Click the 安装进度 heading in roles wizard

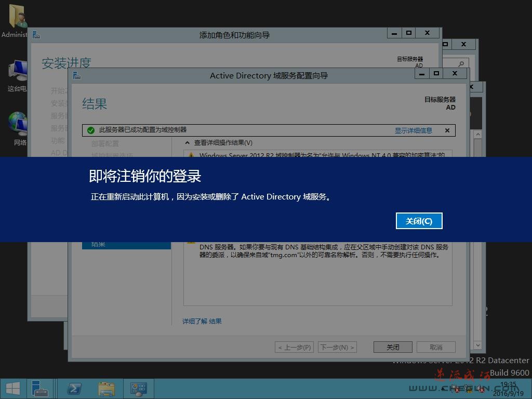click(66, 63)
